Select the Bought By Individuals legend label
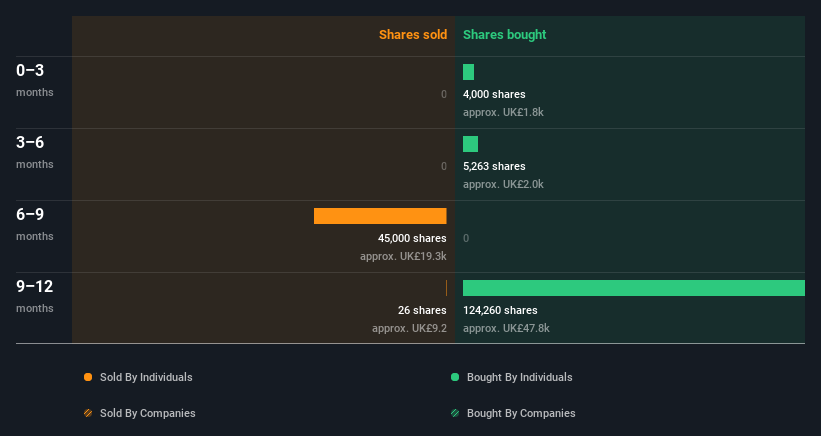821x436 pixels. coord(519,377)
